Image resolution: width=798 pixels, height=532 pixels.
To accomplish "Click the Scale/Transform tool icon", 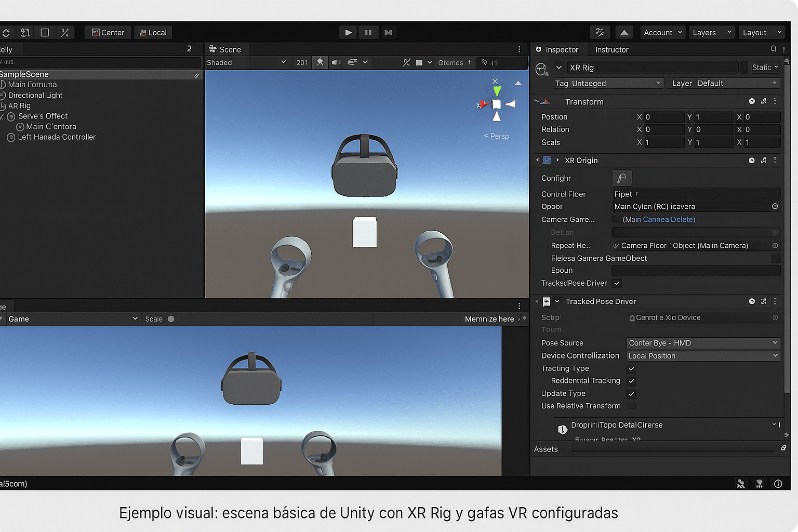I will tap(65, 32).
